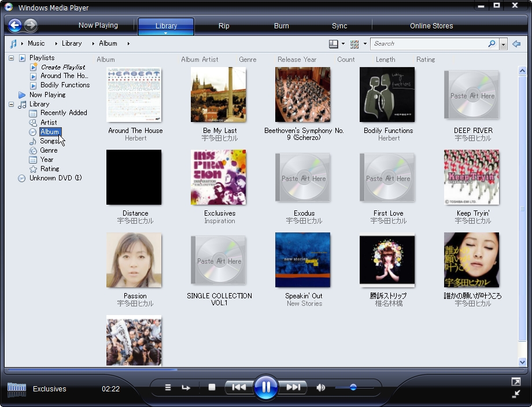Screen dimensions: 532x407
Task: Click the blue arrow beside the search box
Action: coord(516,44)
